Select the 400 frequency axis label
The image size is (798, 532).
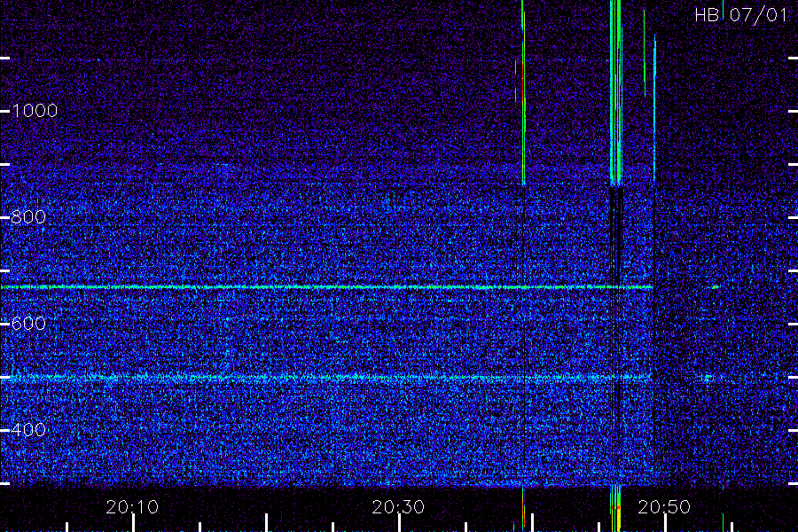coord(28,430)
